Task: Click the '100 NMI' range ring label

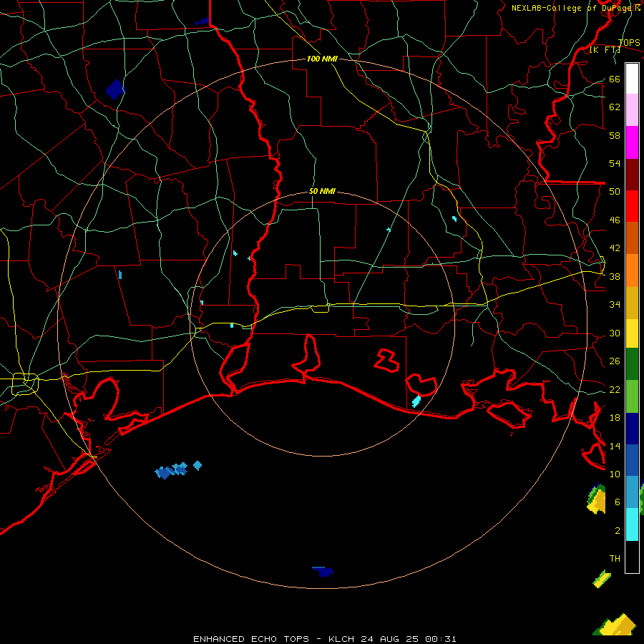Action: (322, 59)
